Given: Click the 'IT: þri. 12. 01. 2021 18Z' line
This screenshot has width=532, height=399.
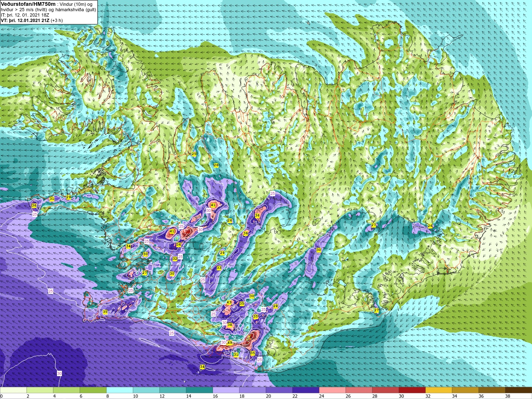Looking at the screenshot, I should click(25, 15).
